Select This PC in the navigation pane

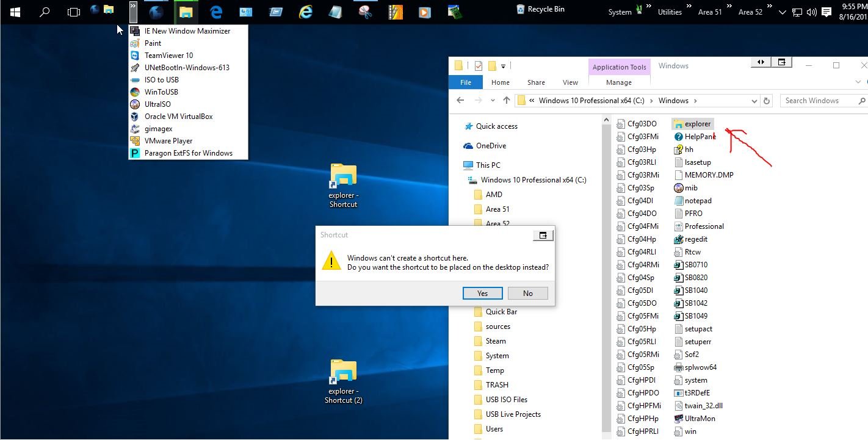[488, 165]
